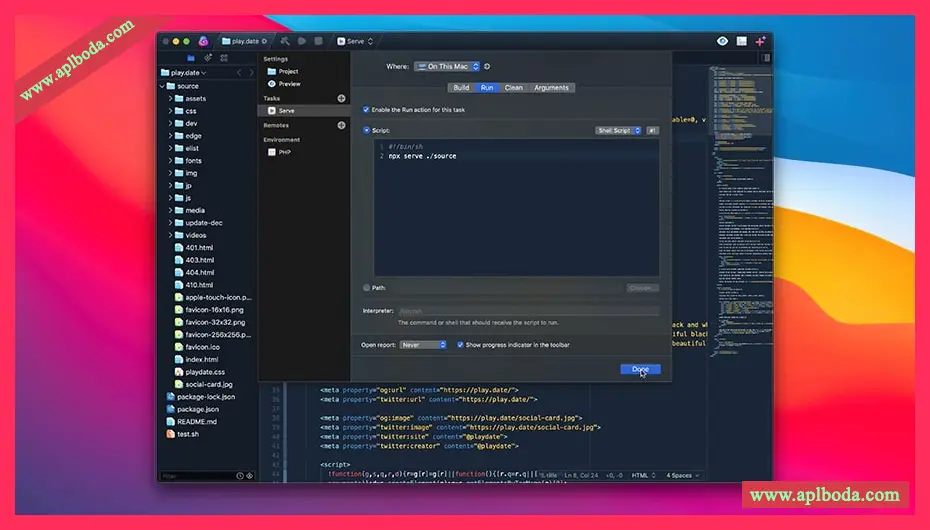Viewport: 930px width, 530px height.
Task: Click the layout panel icon in top toolbar
Action: point(742,41)
